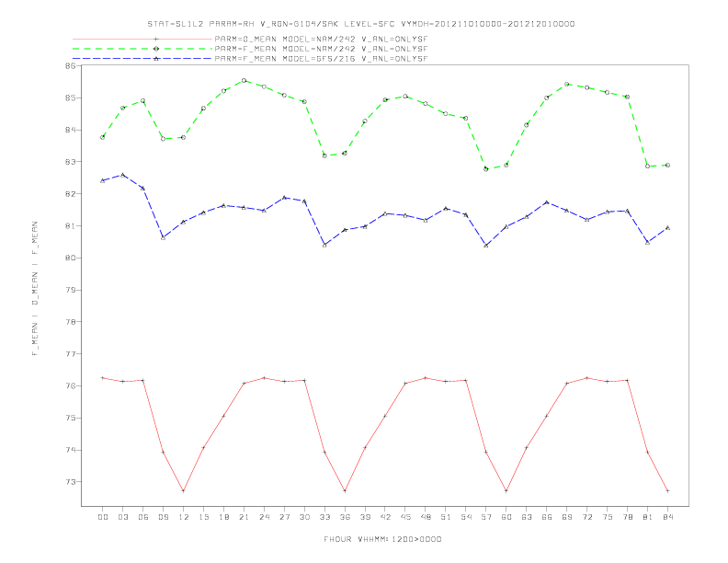Click x-axis forecast hour label 69
Screen dimensions: 728x563
click(x=567, y=517)
